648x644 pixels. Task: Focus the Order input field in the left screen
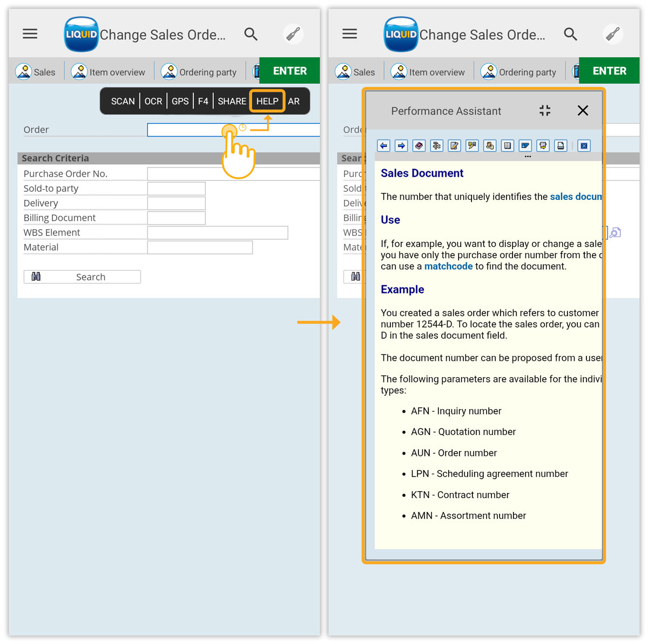tap(233, 130)
